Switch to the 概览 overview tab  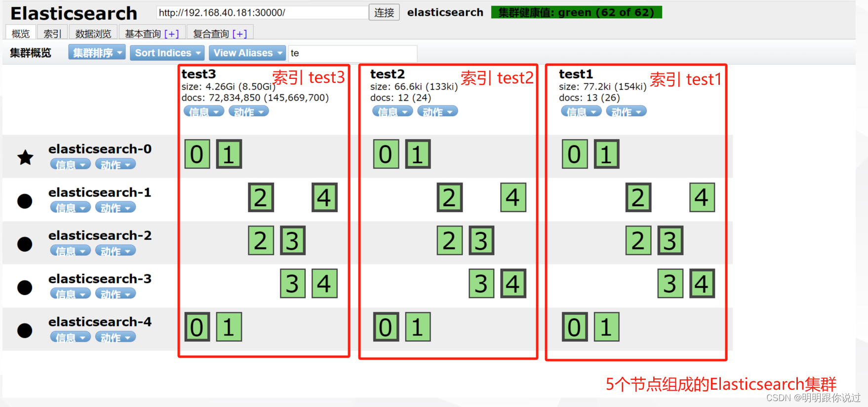coord(21,33)
